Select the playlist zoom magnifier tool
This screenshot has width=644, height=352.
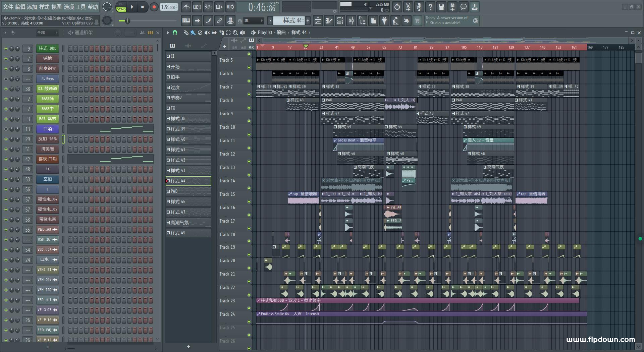coord(235,33)
